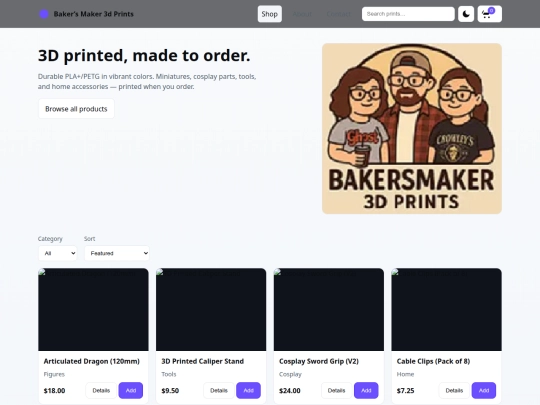Open the shopping cart

click(489, 14)
